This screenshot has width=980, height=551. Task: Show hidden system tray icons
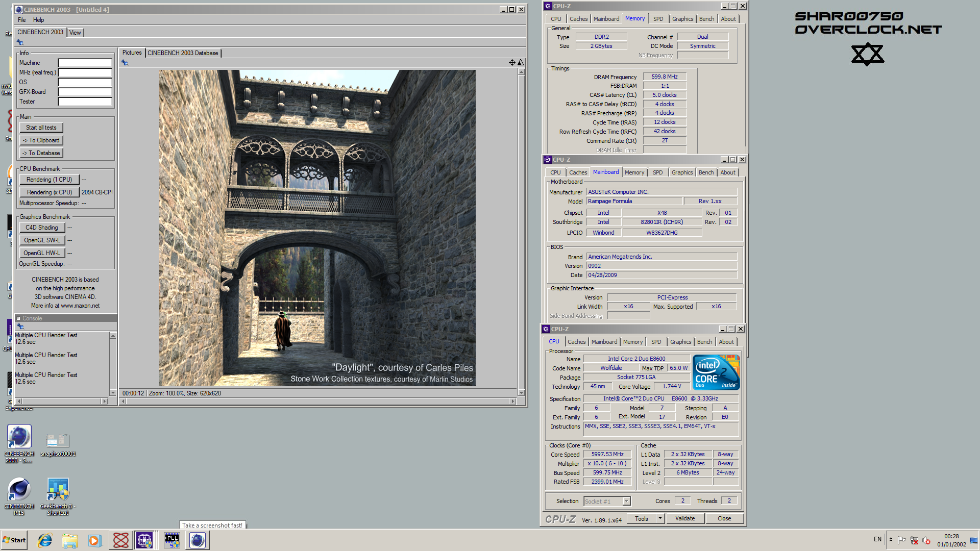pyautogui.click(x=891, y=540)
